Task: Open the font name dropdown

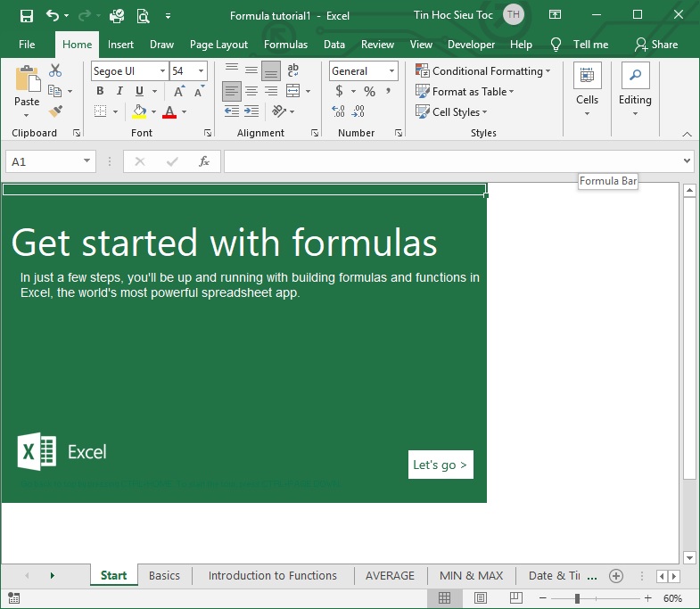Action: coord(163,71)
